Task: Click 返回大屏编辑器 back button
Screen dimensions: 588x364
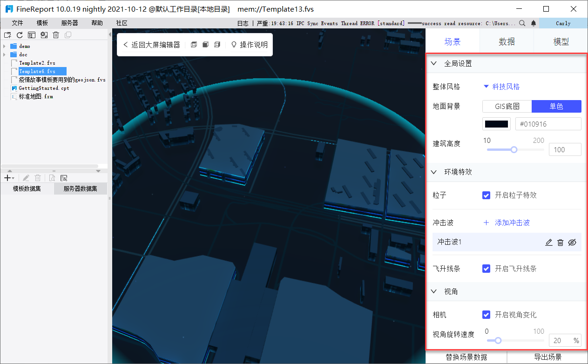Action: tap(151, 45)
